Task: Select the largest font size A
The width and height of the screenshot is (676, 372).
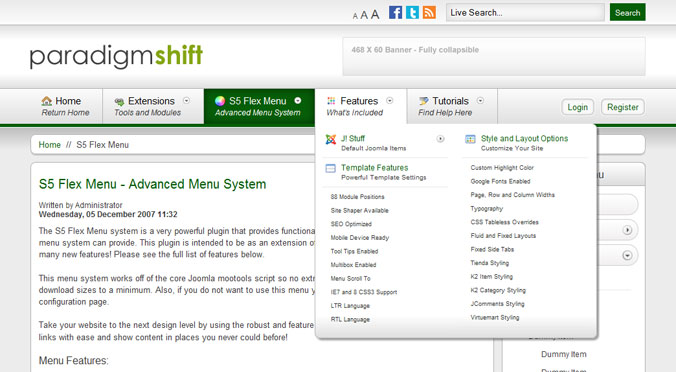Action: click(375, 15)
